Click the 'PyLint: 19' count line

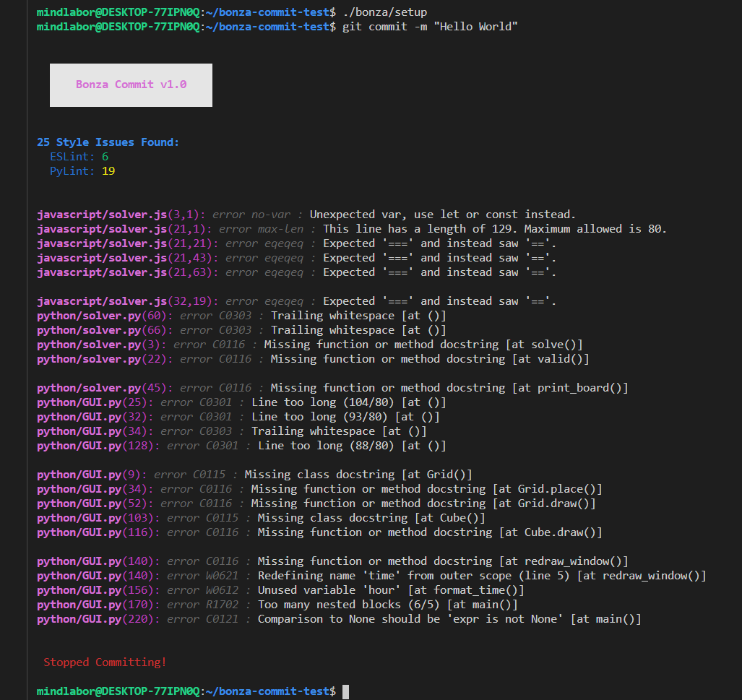pyautogui.click(x=82, y=171)
